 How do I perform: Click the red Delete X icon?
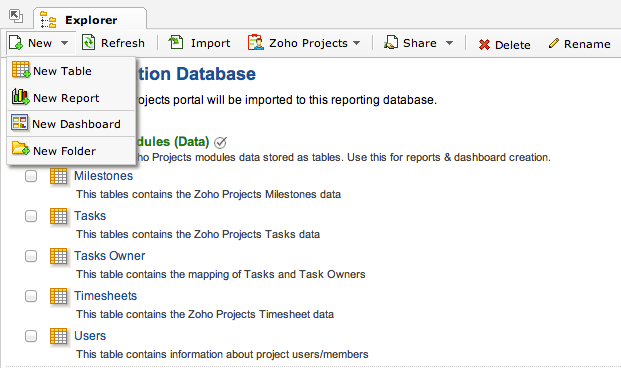click(x=484, y=44)
